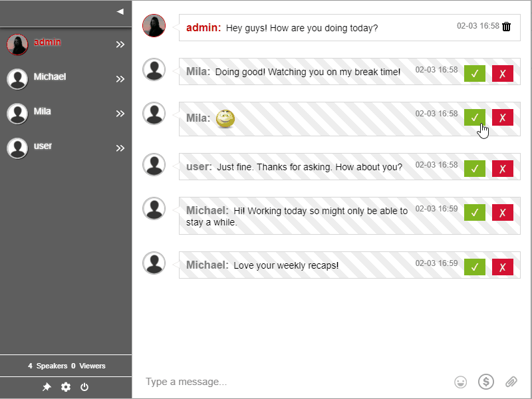Attach a file using the paperclip icon
Viewport: 532px width, 399px height.
tap(511, 382)
